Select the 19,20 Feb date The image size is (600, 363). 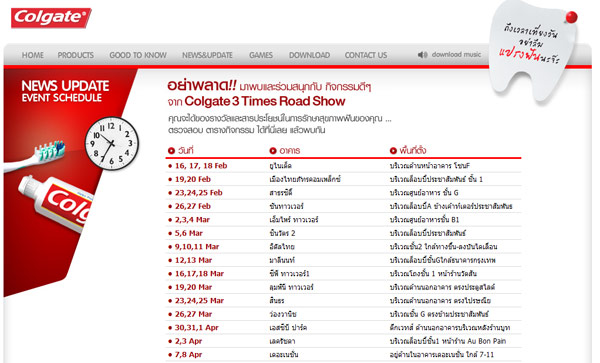(x=192, y=179)
